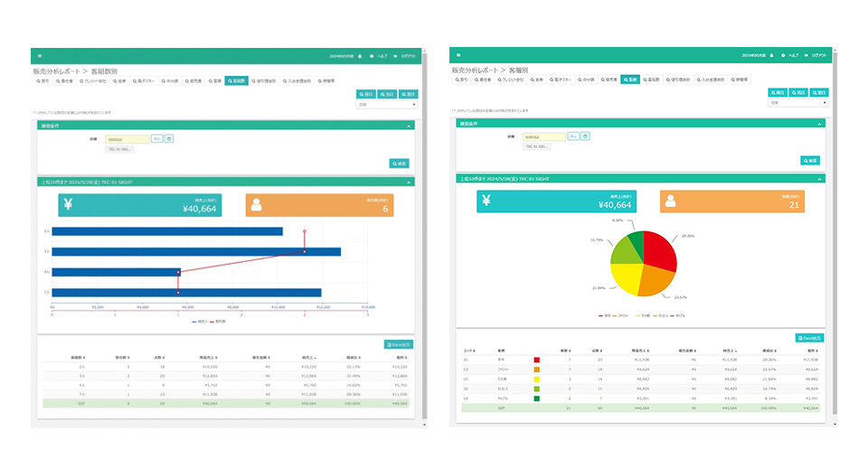Viewport: 868px width, 468px height.
Task: Toggle the 純売上 legend entry under the bar chart
Action: [201, 321]
